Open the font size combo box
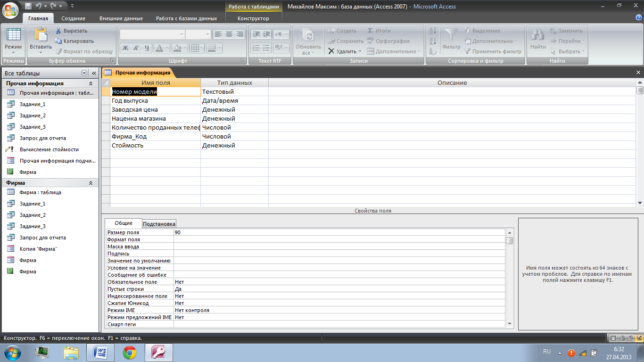This screenshot has height=362, width=644. (198, 34)
